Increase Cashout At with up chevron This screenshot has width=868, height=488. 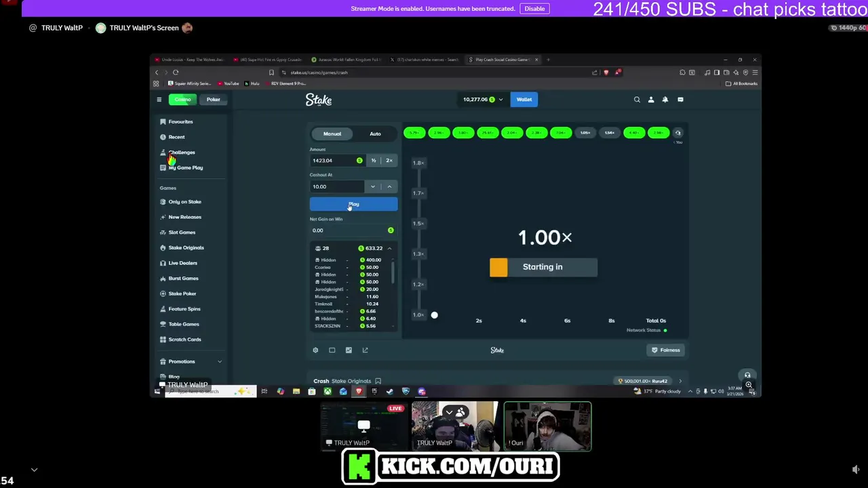(389, 186)
